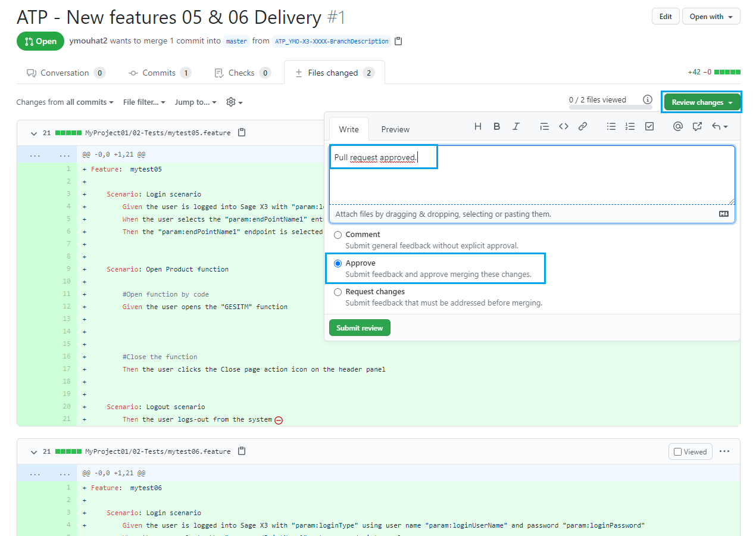Insert code snippet icon
756x536 pixels.
point(563,126)
